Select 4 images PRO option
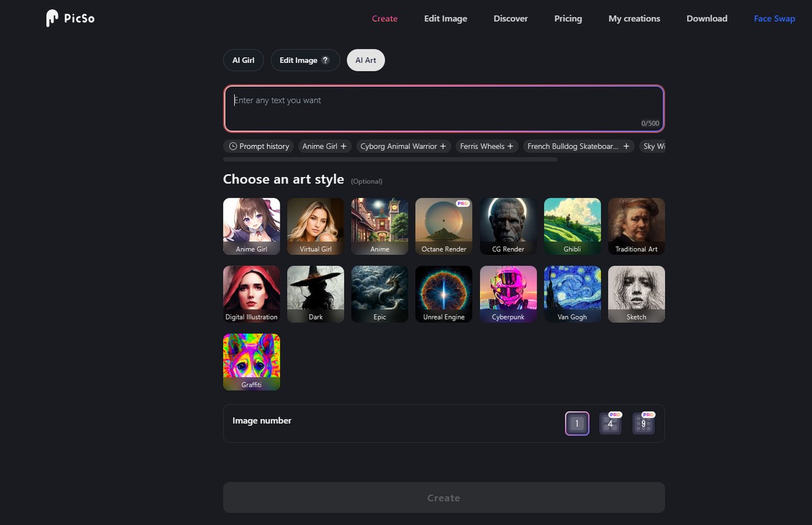This screenshot has height=525, width=812. click(610, 424)
